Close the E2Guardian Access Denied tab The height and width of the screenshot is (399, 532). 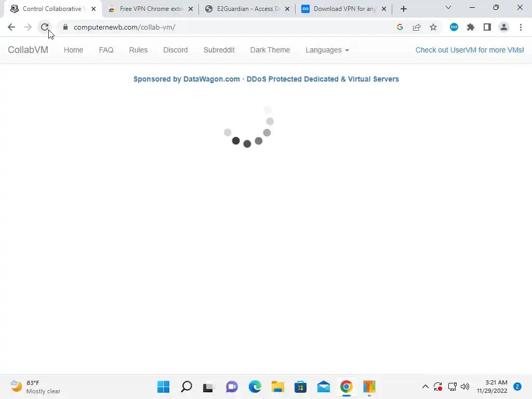click(287, 9)
